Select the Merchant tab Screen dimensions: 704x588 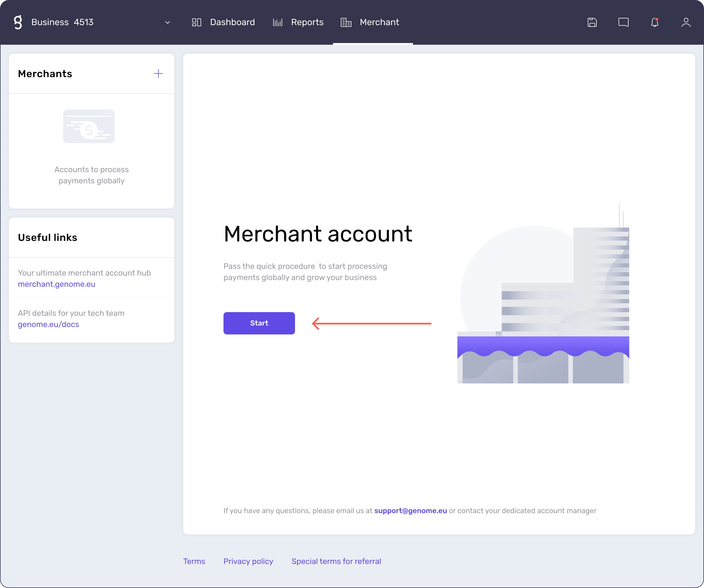tap(379, 22)
